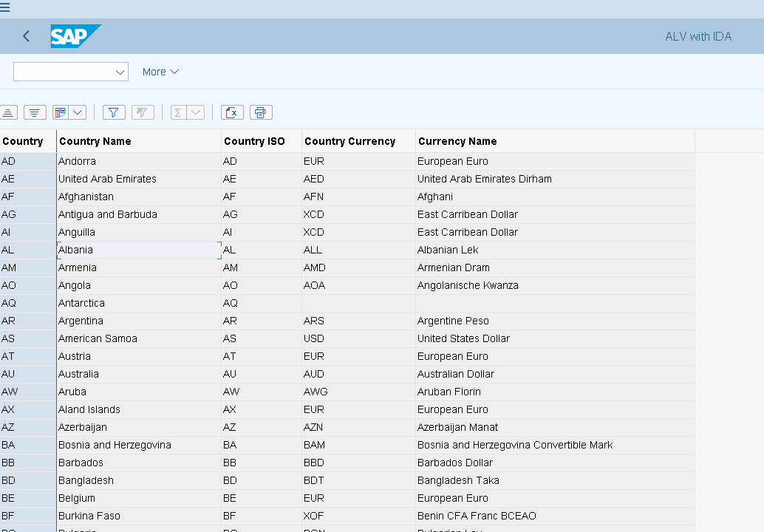The image size is (764, 532).
Task: Click the Burkina Faso cell
Action: point(139,516)
